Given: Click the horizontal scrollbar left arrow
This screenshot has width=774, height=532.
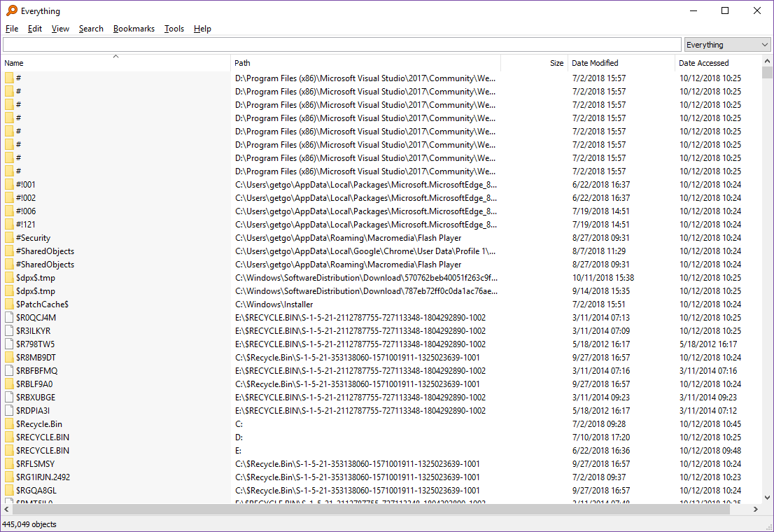Looking at the screenshot, I should (x=6, y=509).
